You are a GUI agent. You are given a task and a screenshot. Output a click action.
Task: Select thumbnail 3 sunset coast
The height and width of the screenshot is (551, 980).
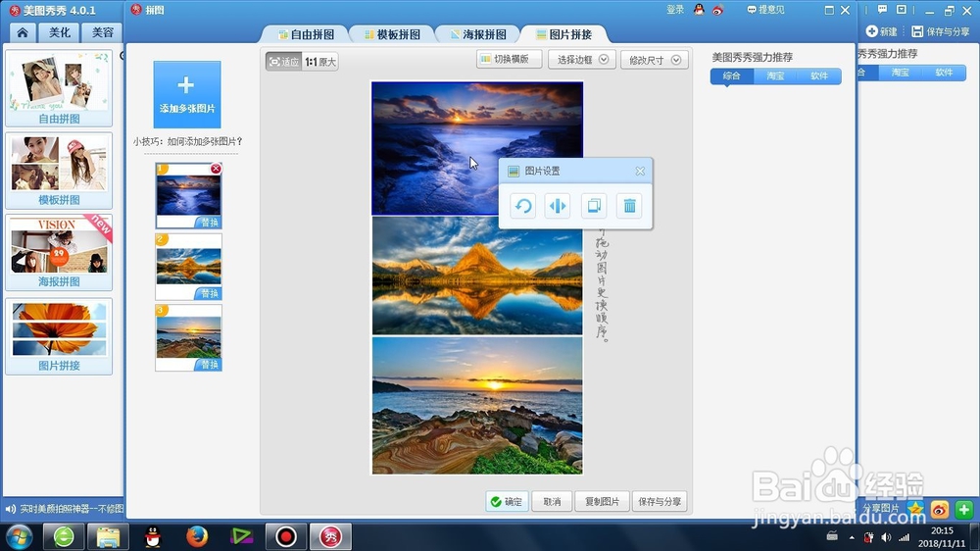[x=189, y=336]
